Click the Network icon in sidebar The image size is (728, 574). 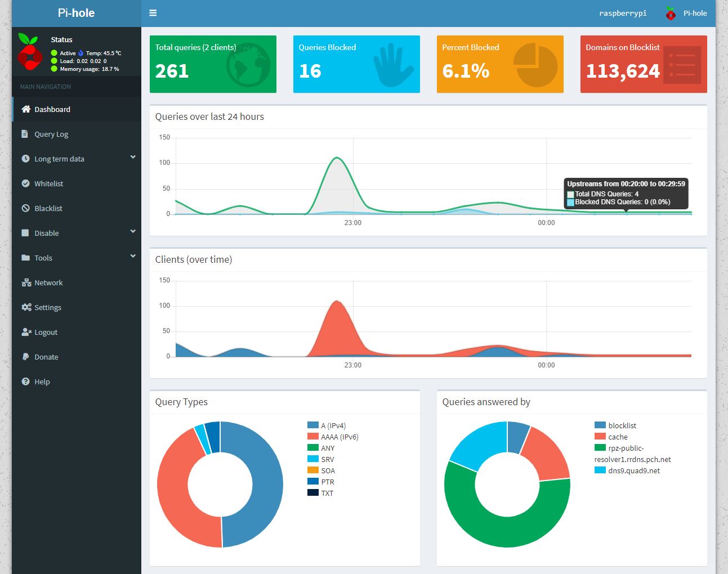click(x=26, y=282)
